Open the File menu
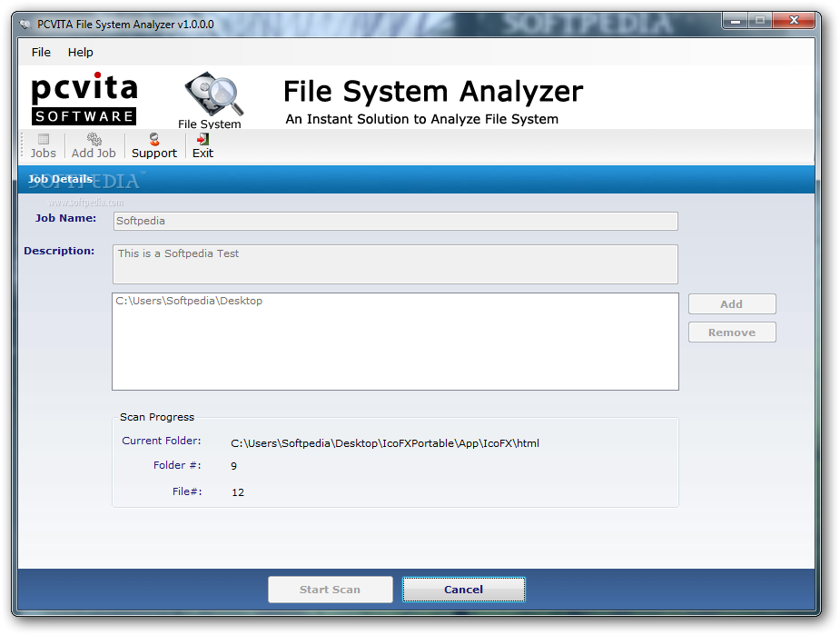The height and width of the screenshot is (635, 840). (x=41, y=52)
